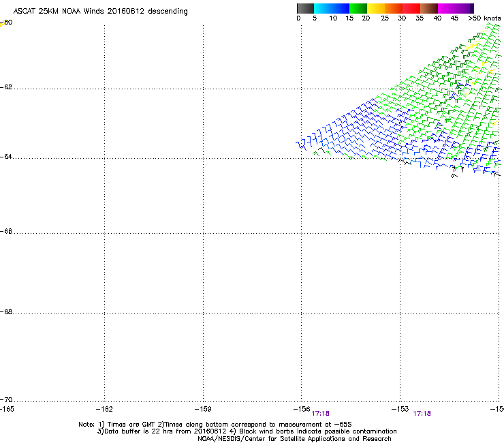Click the '35' label under the color bar
Image resolution: width=504 pixels, height=443 pixels.
click(420, 18)
